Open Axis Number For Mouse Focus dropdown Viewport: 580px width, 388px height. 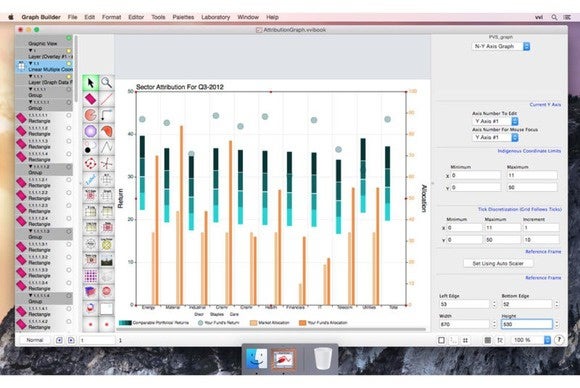coord(495,137)
